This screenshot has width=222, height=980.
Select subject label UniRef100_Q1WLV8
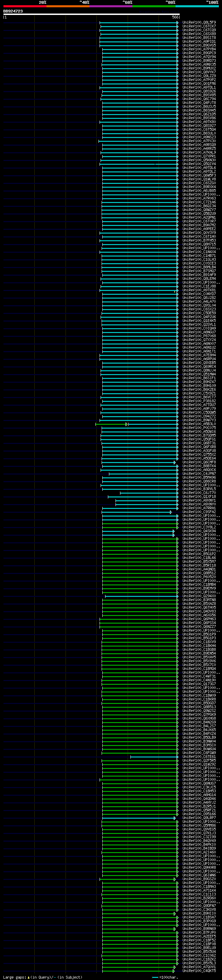click(x=199, y=179)
